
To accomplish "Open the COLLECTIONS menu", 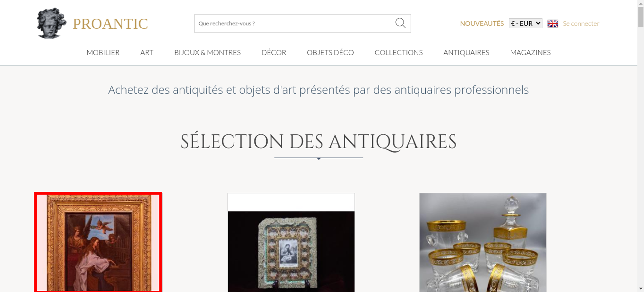I will 399,52.
